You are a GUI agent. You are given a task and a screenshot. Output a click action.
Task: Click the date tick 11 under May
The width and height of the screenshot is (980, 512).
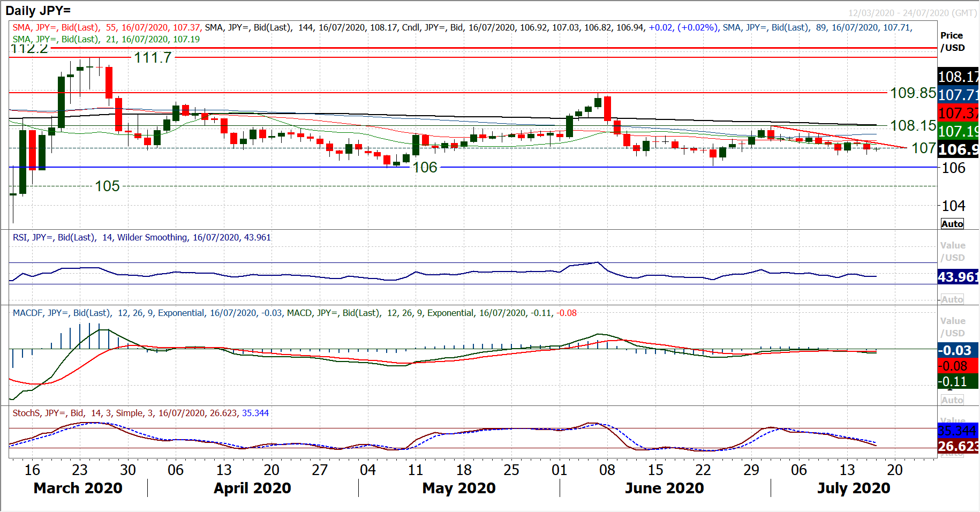(x=416, y=470)
